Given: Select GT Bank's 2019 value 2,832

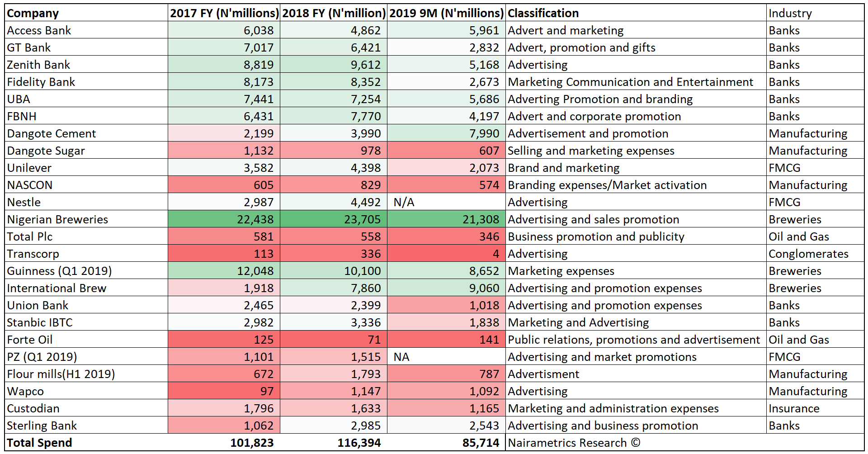Looking at the screenshot, I should tap(446, 47).
